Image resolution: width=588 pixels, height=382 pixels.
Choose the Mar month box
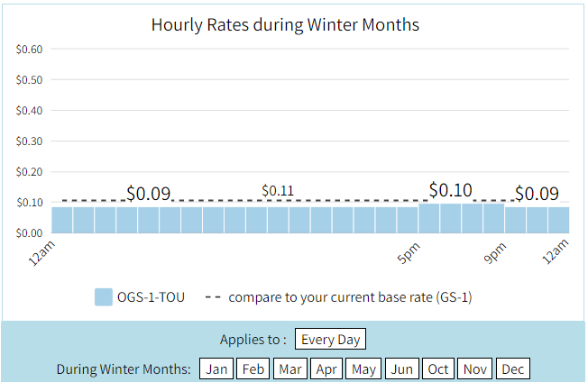tap(290, 368)
